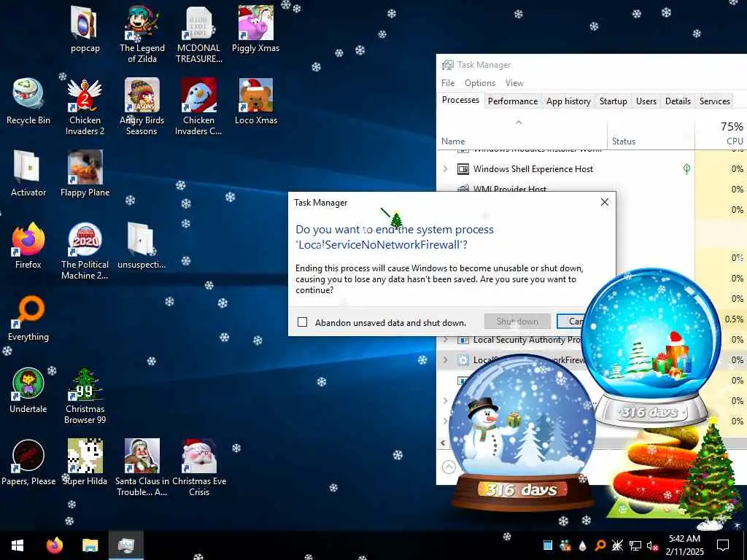The height and width of the screenshot is (560, 747).
Task: Sort processes by the CPU column
Action: click(x=721, y=133)
